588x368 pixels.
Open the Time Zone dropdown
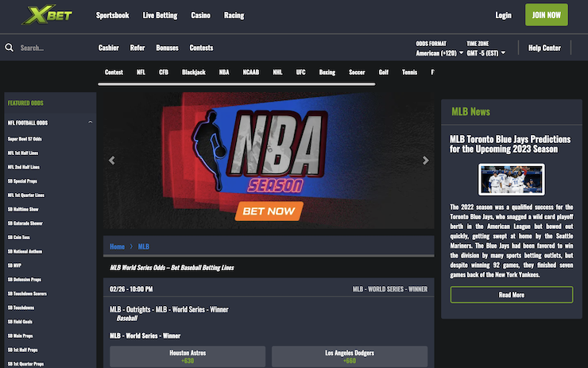pyautogui.click(x=486, y=53)
